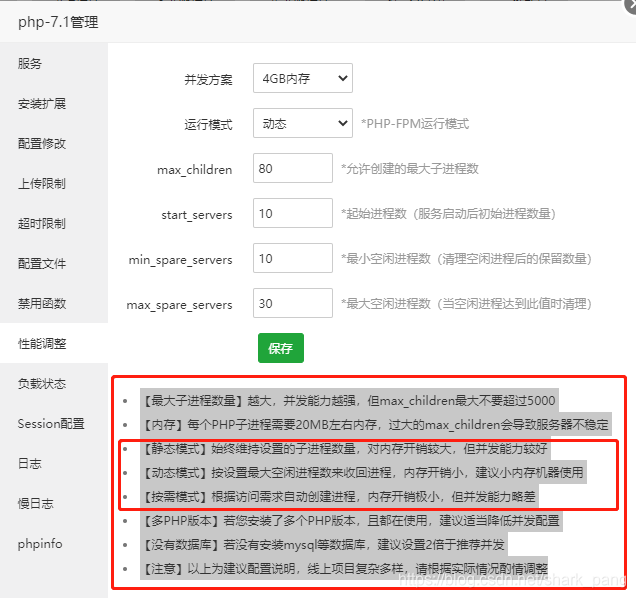The image size is (636, 598).
Task: Click the 并发方案 field label
Action: pos(208,79)
